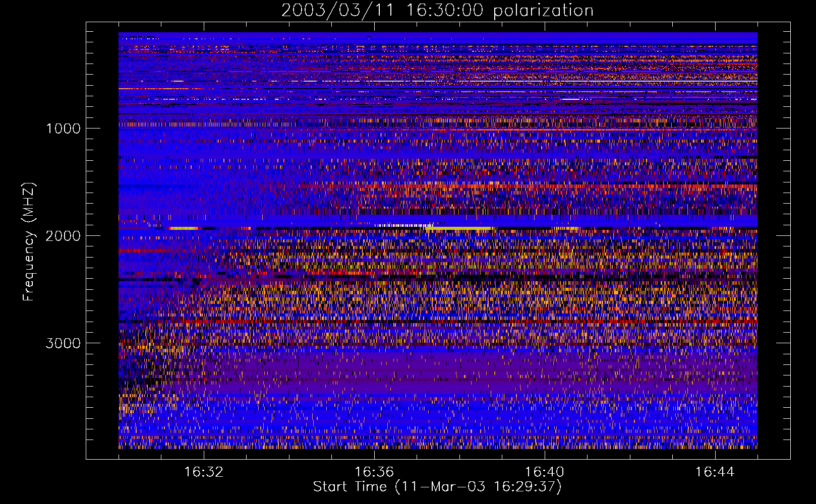Select the 1000 frequency axis label

click(63, 129)
